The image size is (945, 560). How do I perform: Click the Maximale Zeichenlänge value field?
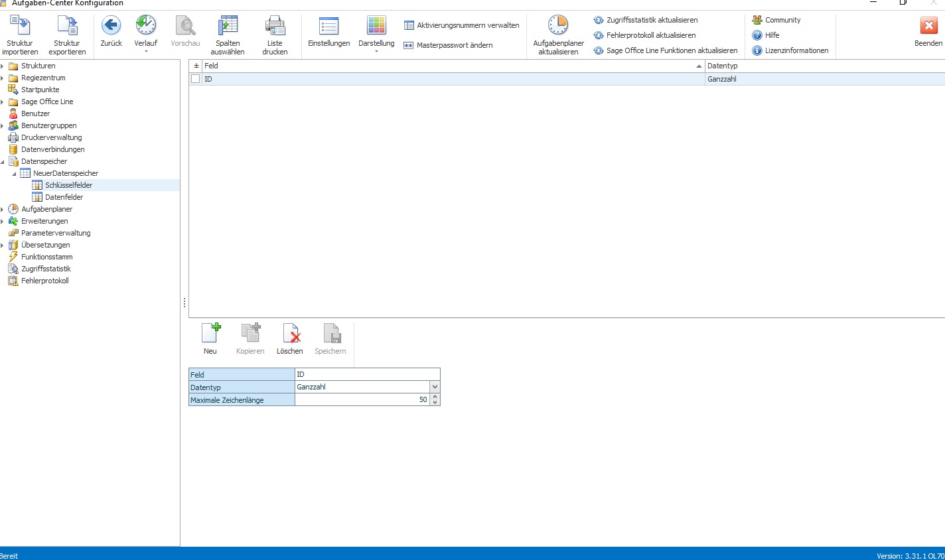coord(362,399)
